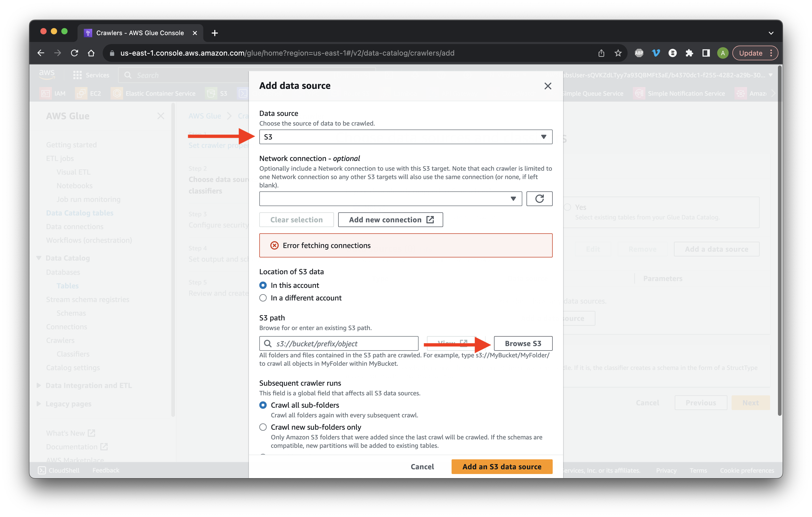812x517 pixels.
Task: Open the Chrome profile avatar
Action: 723,53
